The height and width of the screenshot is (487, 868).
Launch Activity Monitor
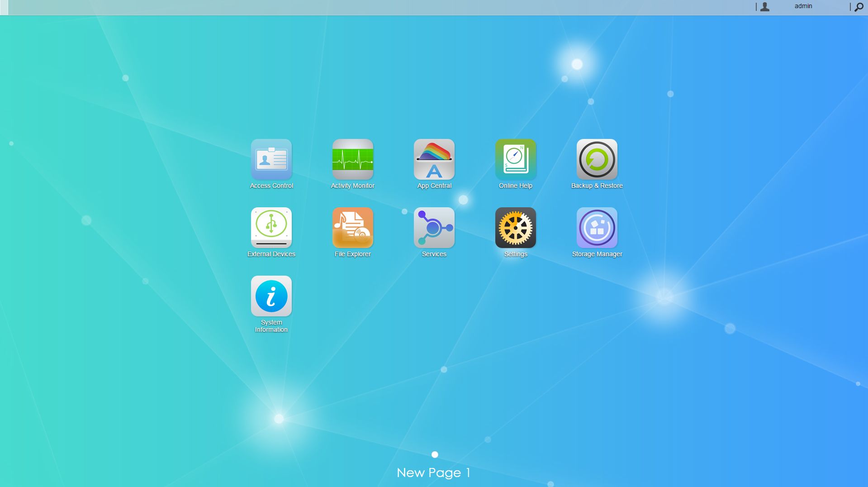(352, 159)
